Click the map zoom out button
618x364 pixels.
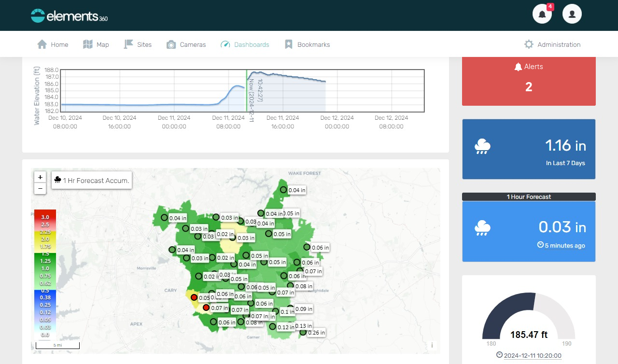pyautogui.click(x=40, y=188)
